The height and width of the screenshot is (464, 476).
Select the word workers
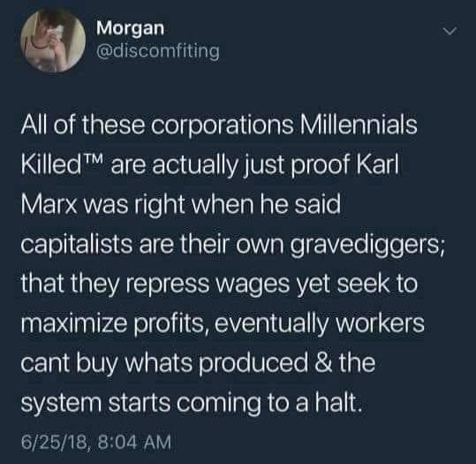pos(380,323)
